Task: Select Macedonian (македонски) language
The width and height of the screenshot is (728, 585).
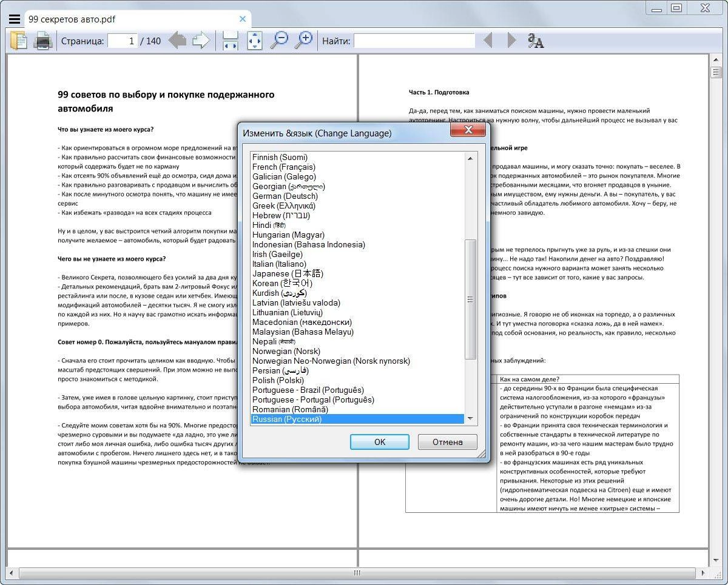Action: 357,322
